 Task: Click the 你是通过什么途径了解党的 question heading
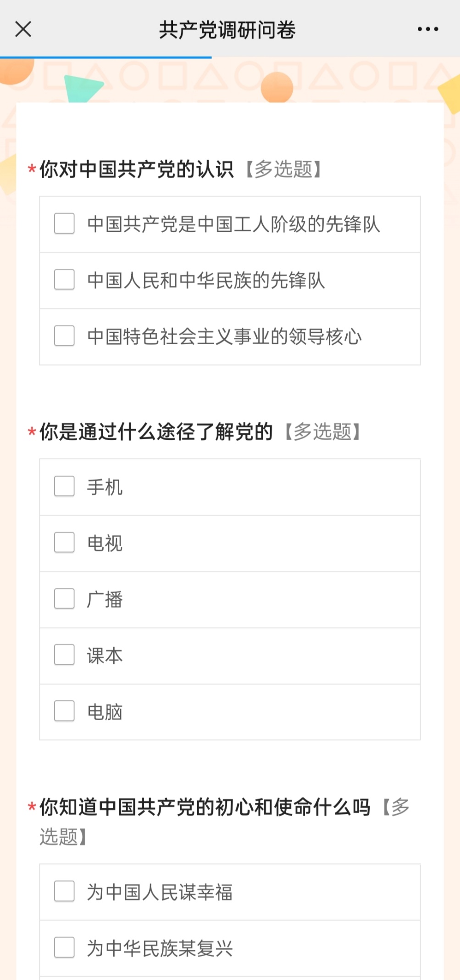[x=156, y=432]
